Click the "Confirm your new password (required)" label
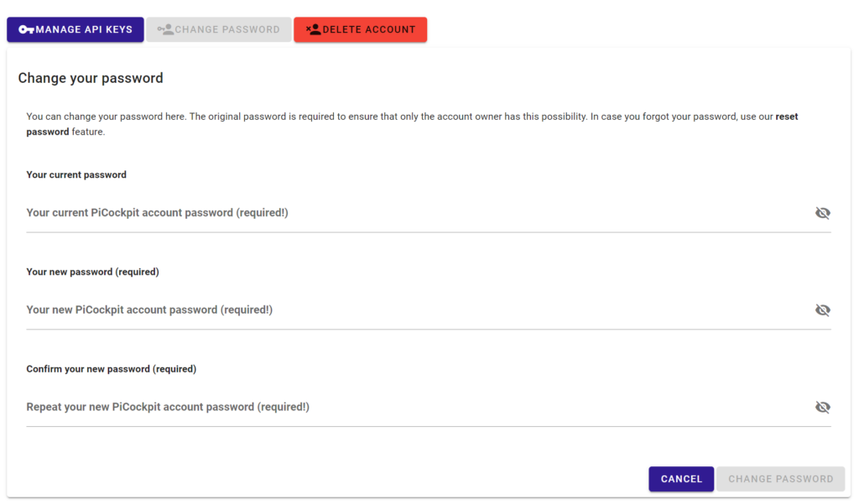 (112, 369)
